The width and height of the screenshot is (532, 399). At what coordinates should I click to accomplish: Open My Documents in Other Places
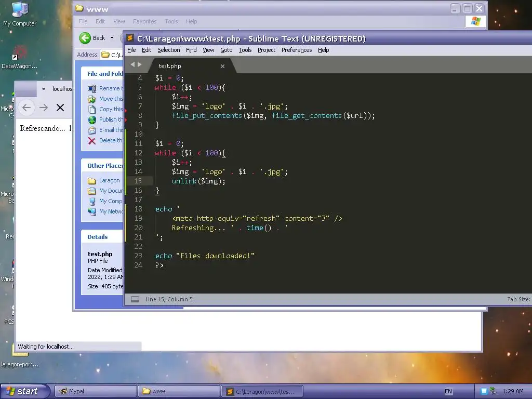[x=105, y=191]
